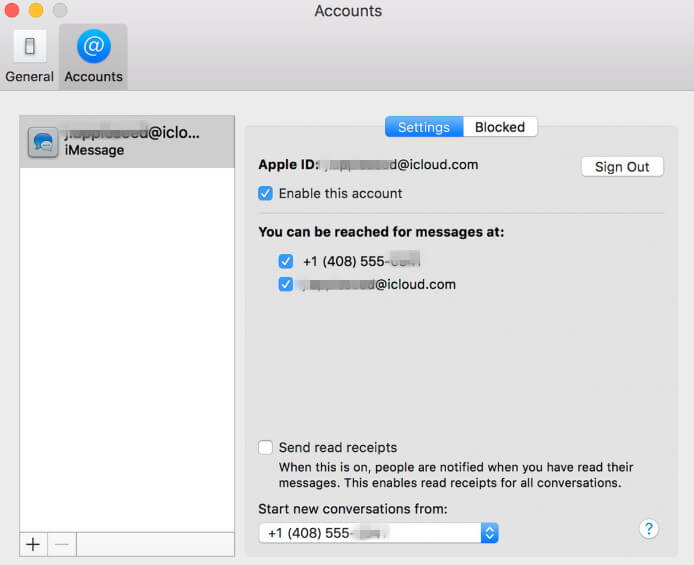Open Start new conversations from dropdown
This screenshot has height=565, width=694.
click(378, 533)
